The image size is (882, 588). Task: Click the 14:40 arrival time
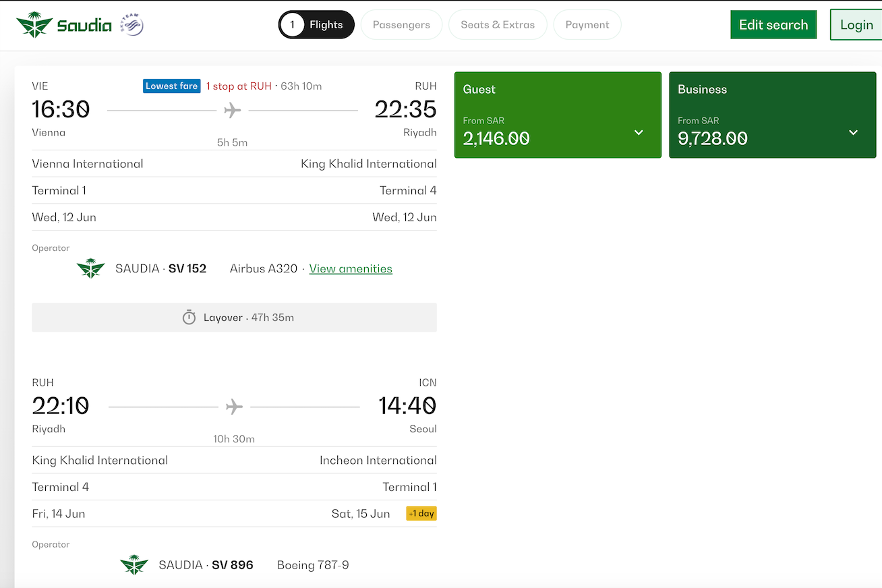point(407,406)
